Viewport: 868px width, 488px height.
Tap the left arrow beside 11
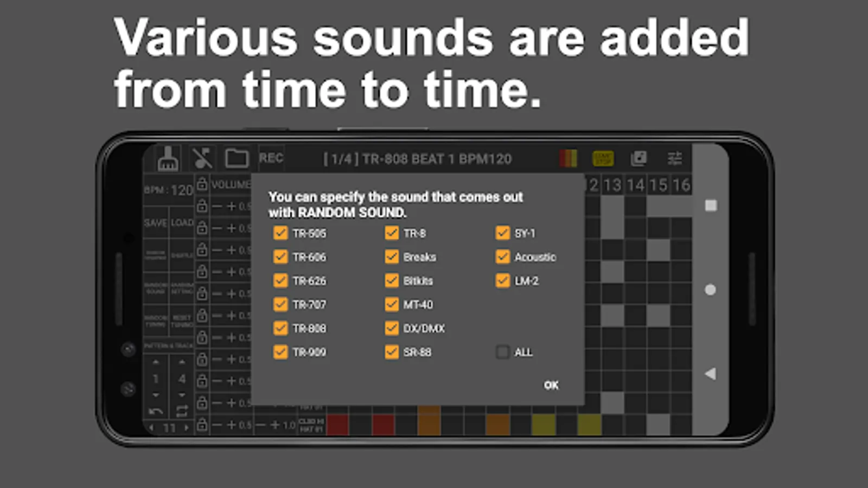tap(151, 428)
